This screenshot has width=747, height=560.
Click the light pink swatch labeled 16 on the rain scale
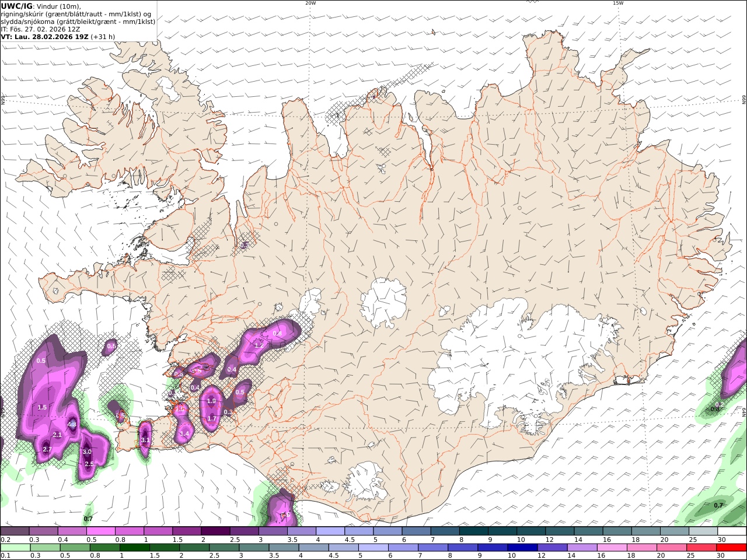click(x=612, y=548)
